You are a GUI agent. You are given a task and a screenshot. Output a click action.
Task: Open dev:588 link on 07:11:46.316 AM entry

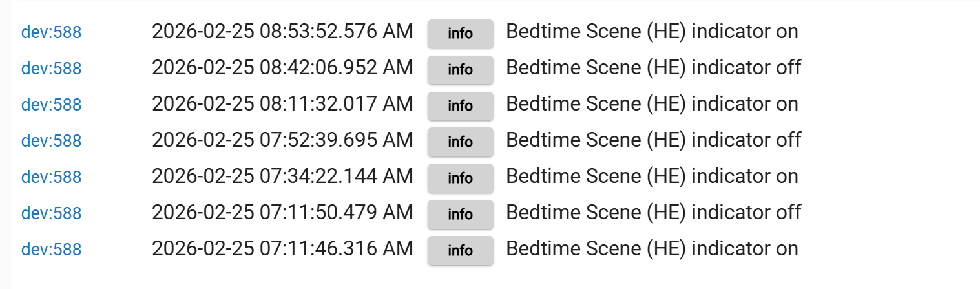tap(51, 250)
